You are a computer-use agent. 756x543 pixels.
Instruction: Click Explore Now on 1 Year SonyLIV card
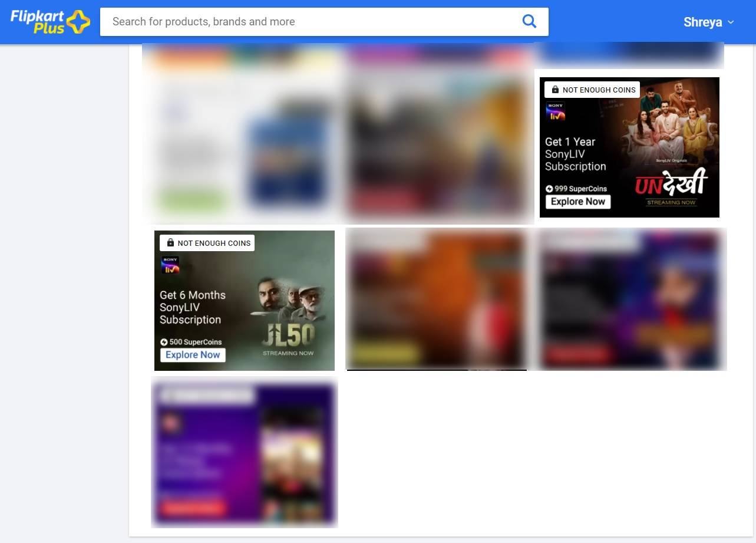[577, 202]
